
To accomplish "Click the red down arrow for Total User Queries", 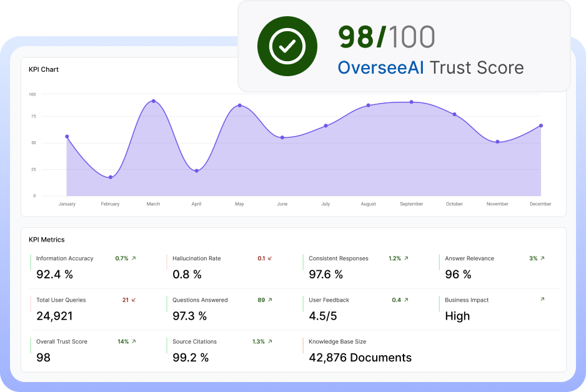I will [x=134, y=300].
